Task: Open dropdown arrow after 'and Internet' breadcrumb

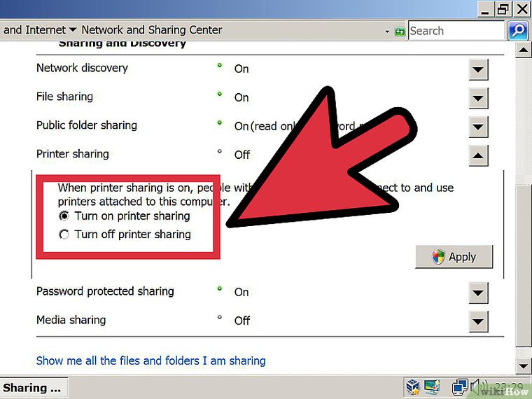Action: (73, 30)
